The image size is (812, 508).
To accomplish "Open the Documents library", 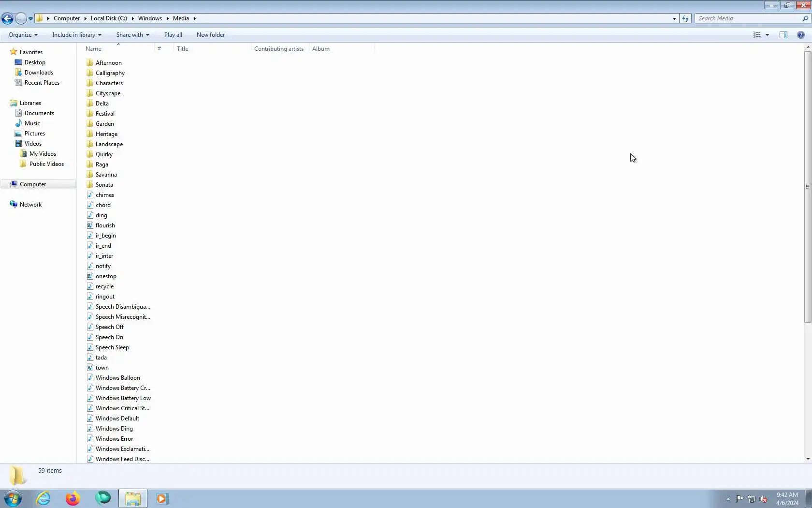I will tap(39, 113).
